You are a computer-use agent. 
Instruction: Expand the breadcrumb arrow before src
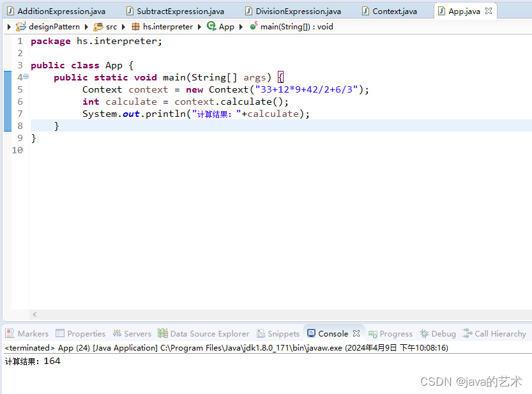click(x=86, y=26)
